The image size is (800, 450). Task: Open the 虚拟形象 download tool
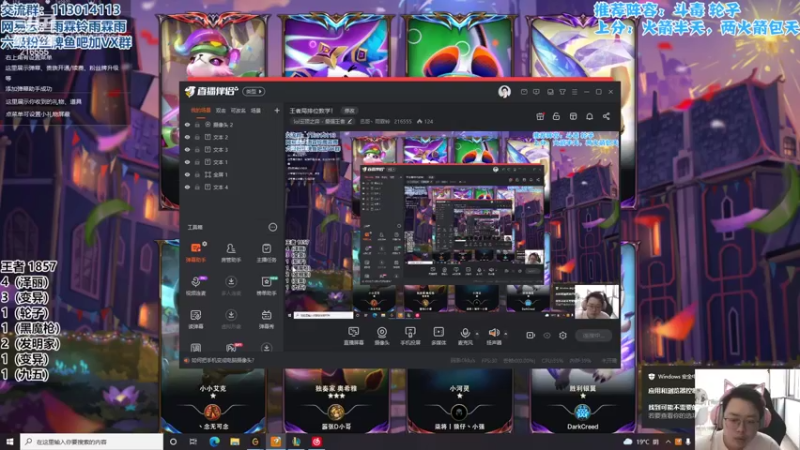(231, 319)
